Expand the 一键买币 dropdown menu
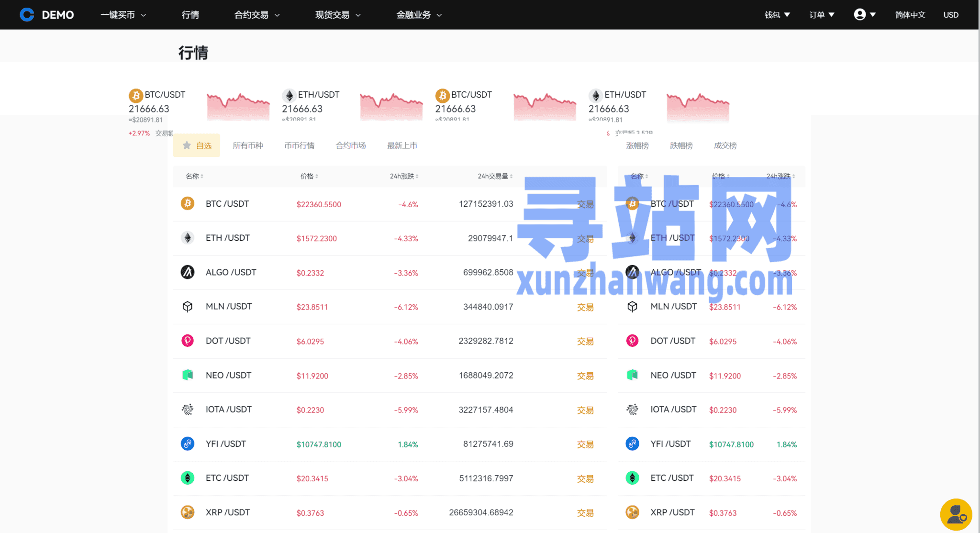Viewport: 980px width, 533px height. point(123,15)
